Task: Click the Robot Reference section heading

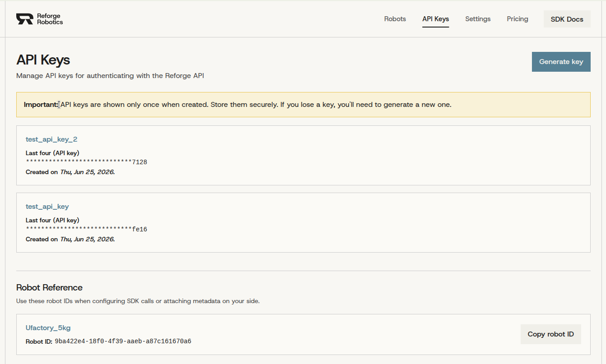Action: [x=50, y=288]
